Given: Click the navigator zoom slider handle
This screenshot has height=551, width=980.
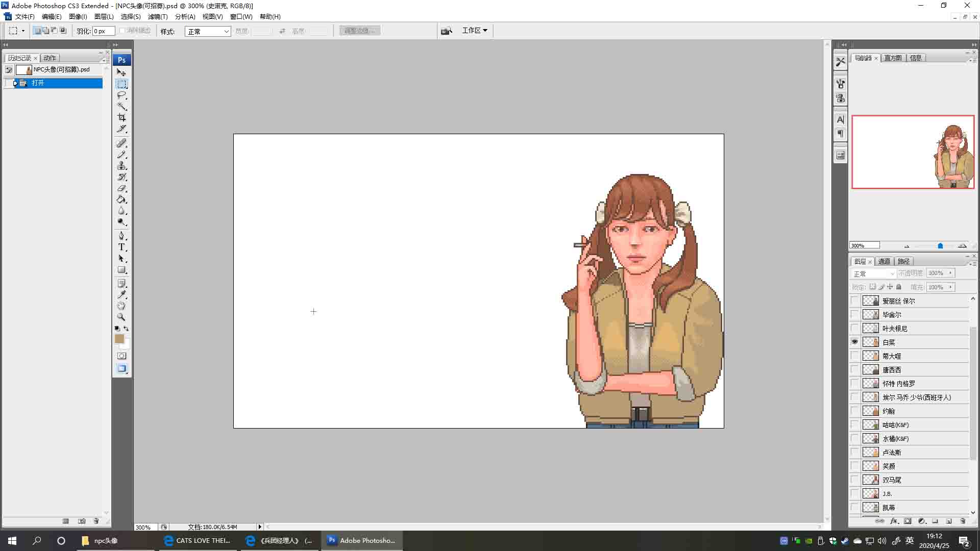Looking at the screenshot, I should click(940, 245).
